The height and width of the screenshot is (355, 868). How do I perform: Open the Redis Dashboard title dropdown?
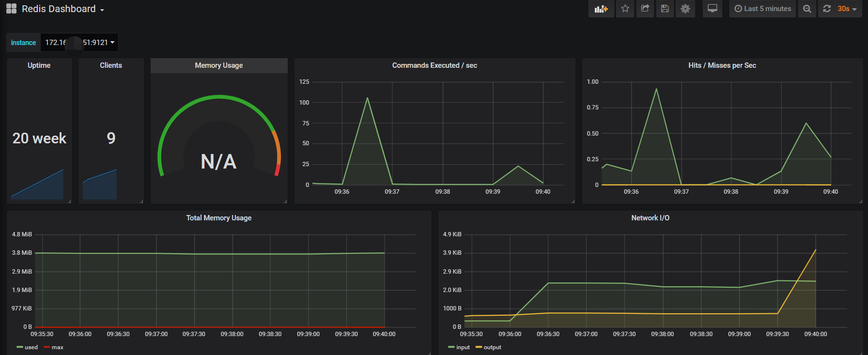63,9
